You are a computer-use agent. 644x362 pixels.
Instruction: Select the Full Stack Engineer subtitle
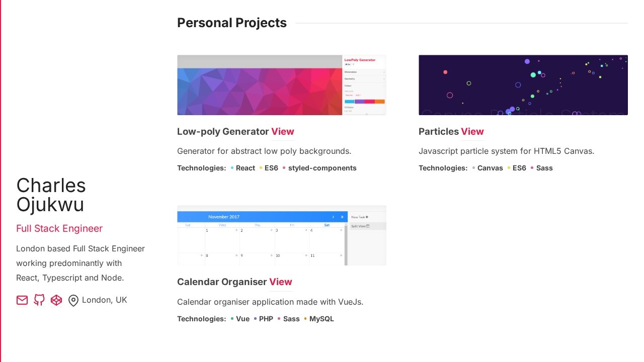[59, 229]
